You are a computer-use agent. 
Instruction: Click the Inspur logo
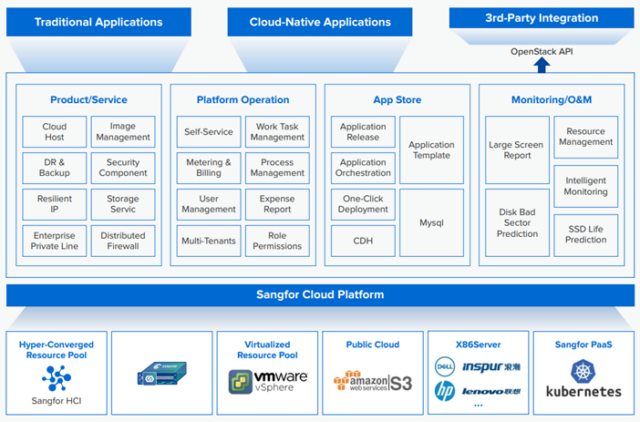491,366
